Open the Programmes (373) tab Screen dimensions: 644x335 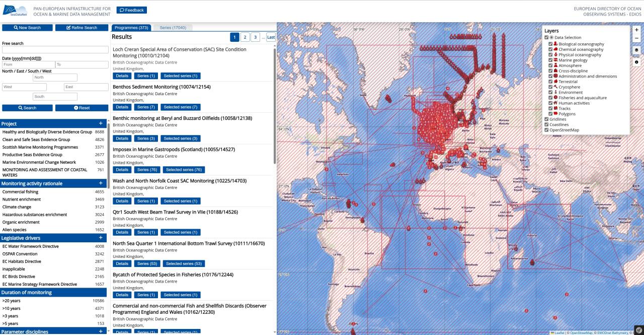tap(132, 27)
